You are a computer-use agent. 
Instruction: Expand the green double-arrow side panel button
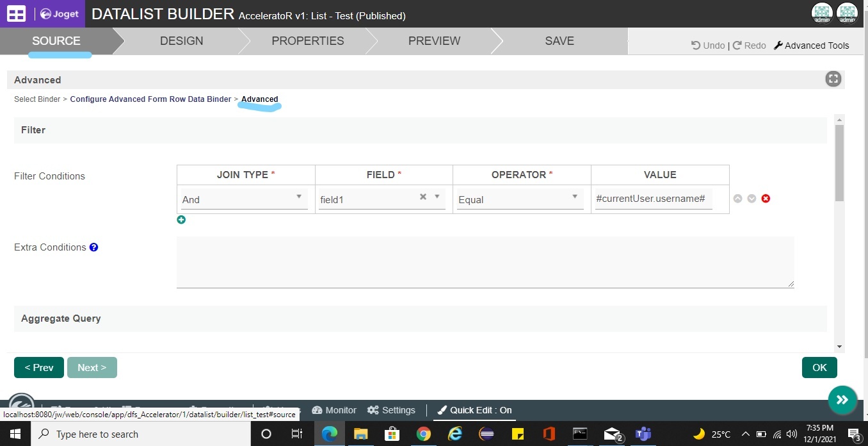[x=842, y=400]
